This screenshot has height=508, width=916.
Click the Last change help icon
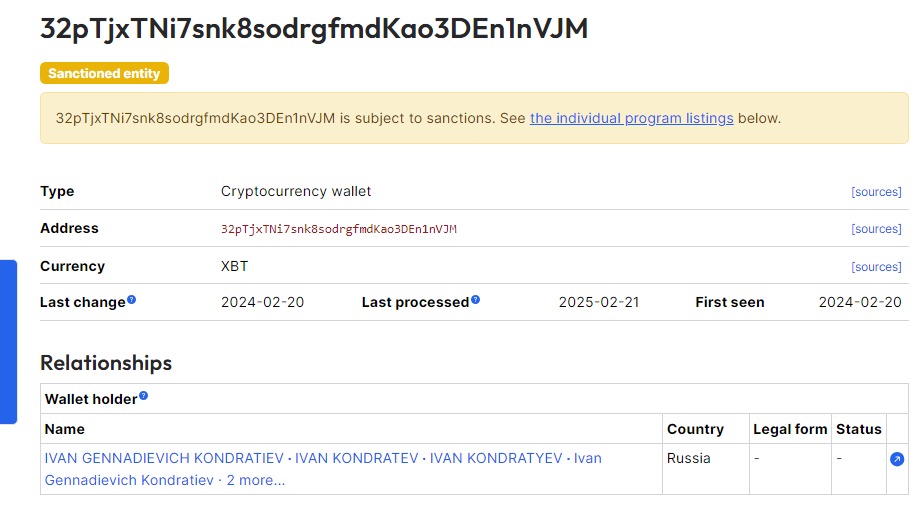coord(131,300)
